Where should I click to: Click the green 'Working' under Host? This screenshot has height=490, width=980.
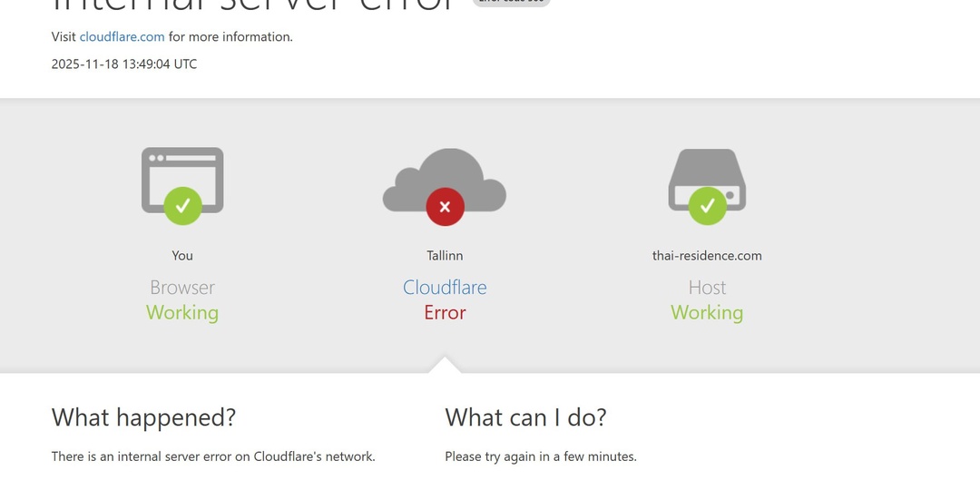[707, 312]
